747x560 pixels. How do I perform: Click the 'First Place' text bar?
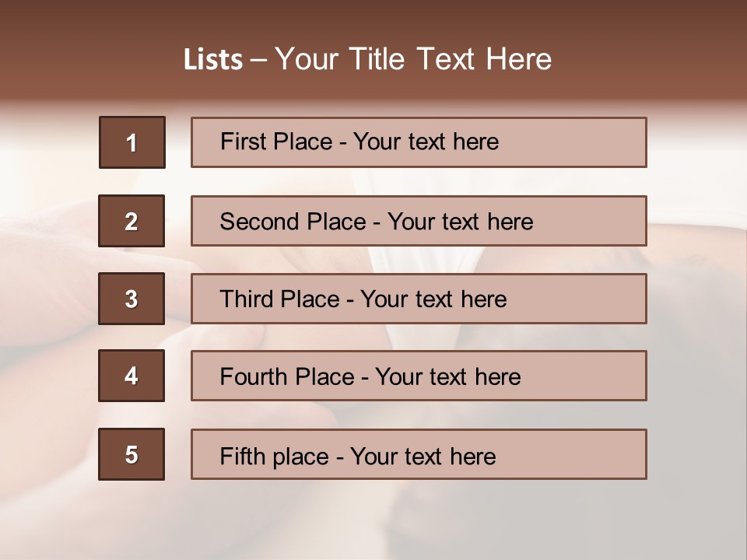click(x=419, y=142)
